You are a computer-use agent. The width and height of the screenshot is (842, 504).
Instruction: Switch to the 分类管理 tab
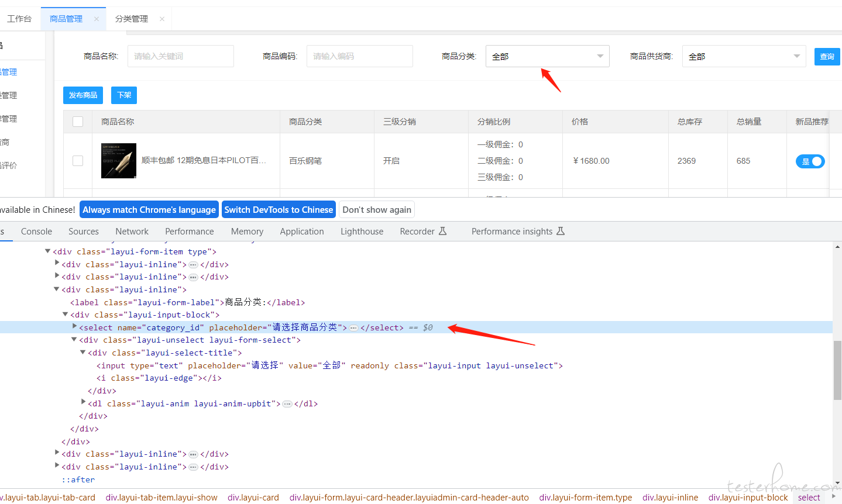132,19
